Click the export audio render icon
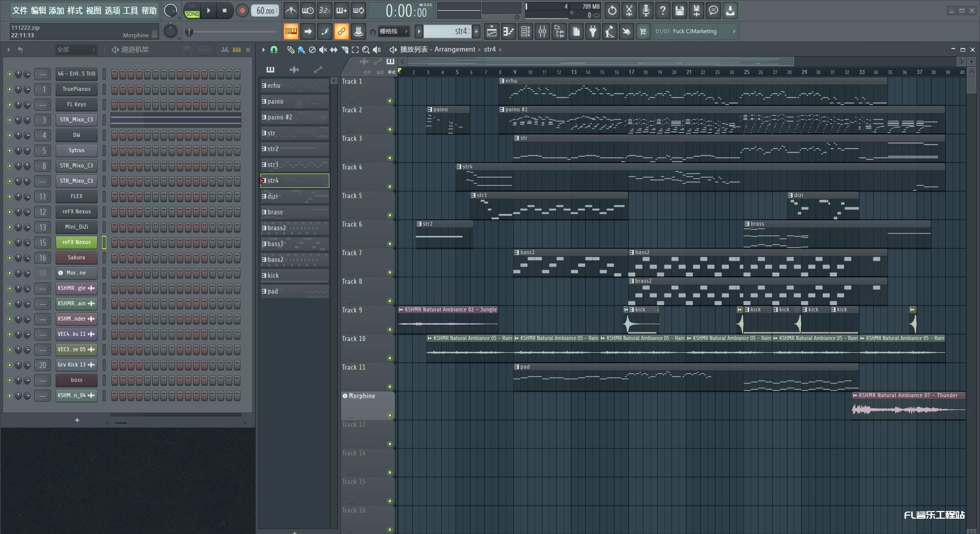The width and height of the screenshot is (980, 534). (697, 10)
